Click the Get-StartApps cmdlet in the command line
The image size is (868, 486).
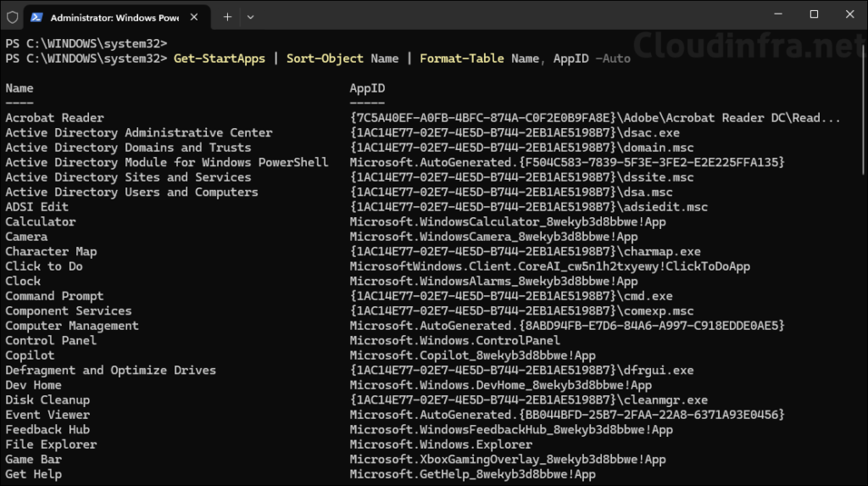[x=219, y=59]
